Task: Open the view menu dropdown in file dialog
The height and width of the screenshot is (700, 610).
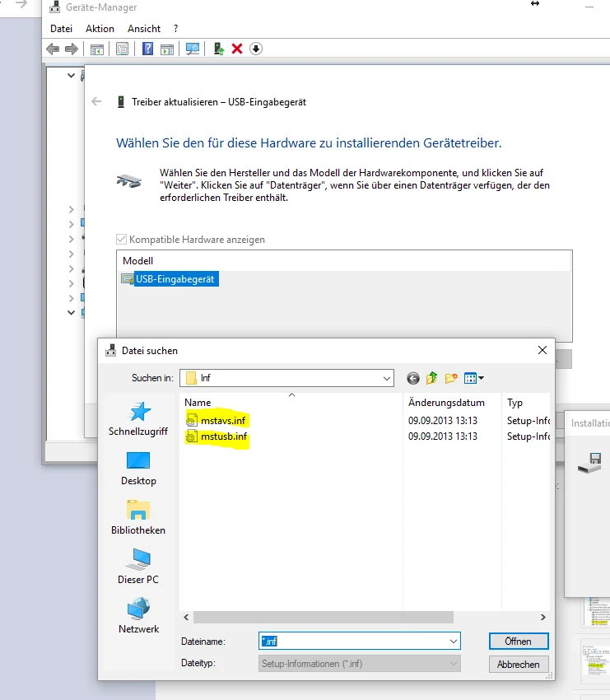Action: [x=474, y=379]
